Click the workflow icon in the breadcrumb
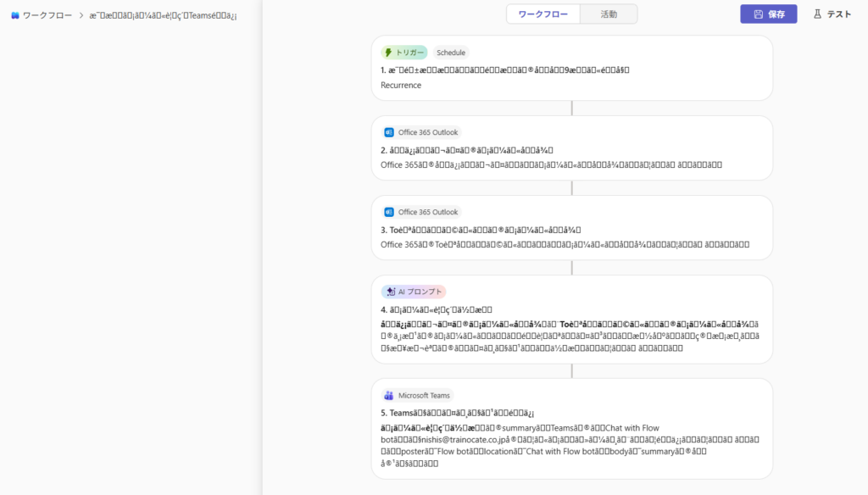 point(15,15)
